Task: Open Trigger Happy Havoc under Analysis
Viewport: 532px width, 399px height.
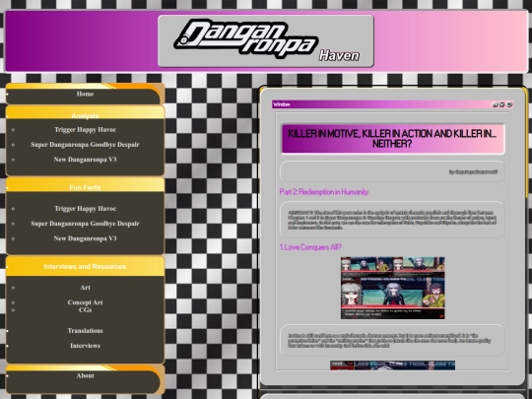Action: pyautogui.click(x=85, y=130)
